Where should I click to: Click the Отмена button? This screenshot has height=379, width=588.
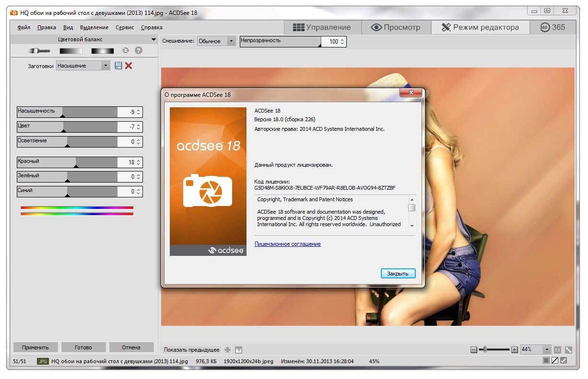tap(131, 347)
